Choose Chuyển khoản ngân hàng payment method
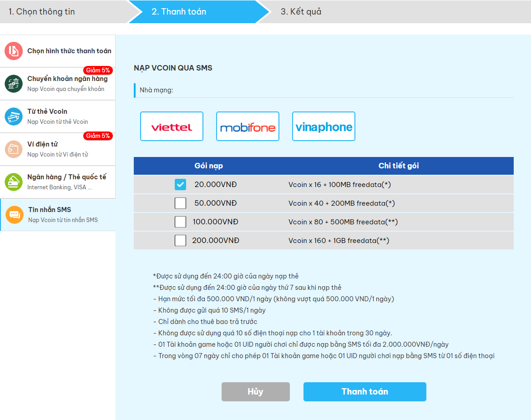This screenshot has width=531, height=420. point(58,84)
